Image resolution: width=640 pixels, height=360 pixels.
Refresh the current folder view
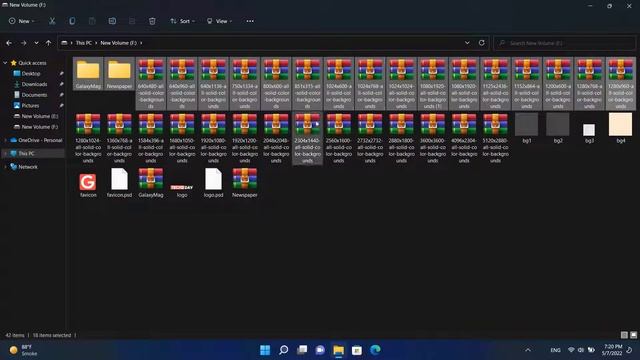pyautogui.click(x=482, y=43)
